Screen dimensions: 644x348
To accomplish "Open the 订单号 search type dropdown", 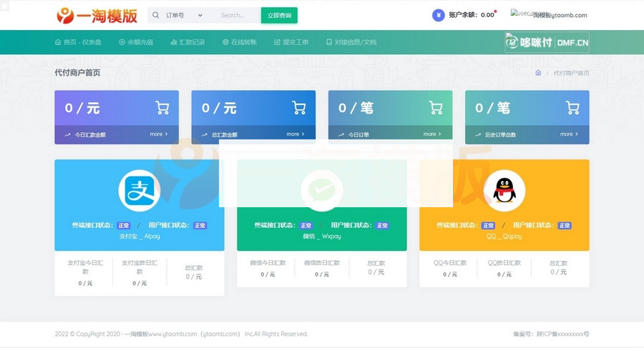I will point(185,15).
